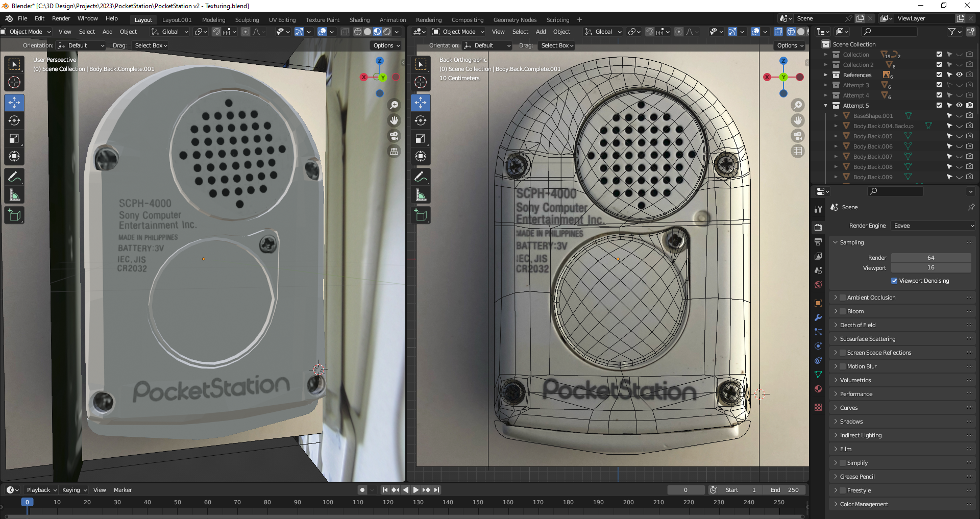Viewport: 980px width, 519px height.
Task: Switch to the Shading workspace tab
Action: 359,19
